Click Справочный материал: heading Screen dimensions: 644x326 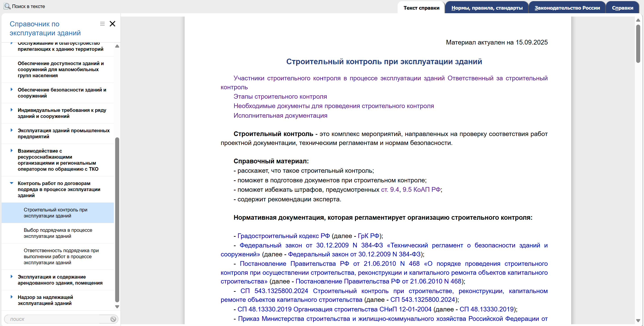(271, 161)
